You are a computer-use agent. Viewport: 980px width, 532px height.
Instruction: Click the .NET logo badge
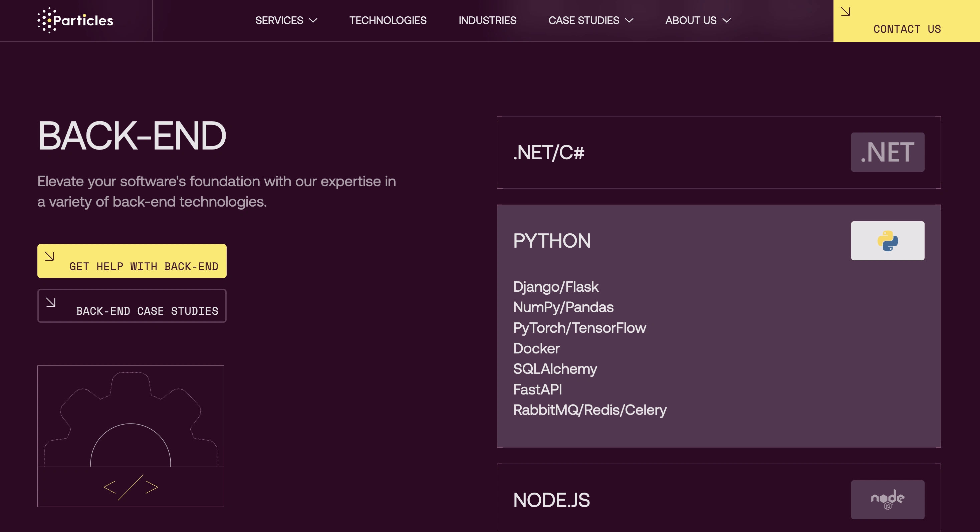[x=887, y=152]
